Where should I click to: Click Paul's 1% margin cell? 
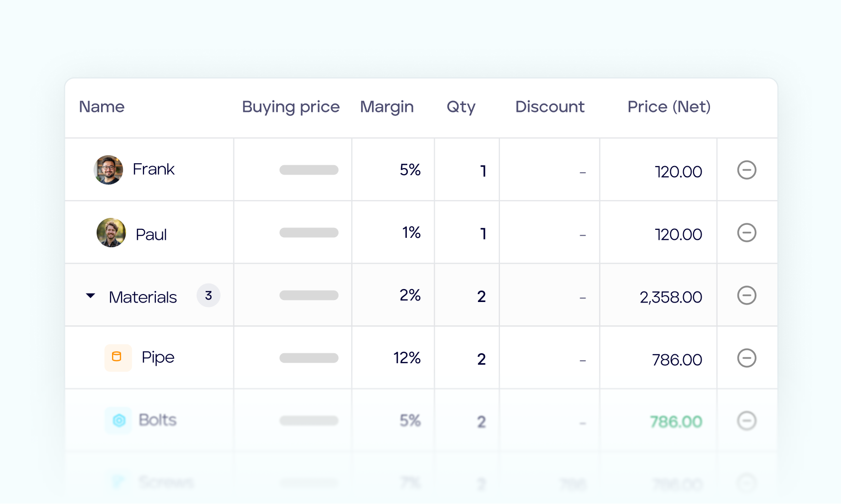[x=411, y=233]
